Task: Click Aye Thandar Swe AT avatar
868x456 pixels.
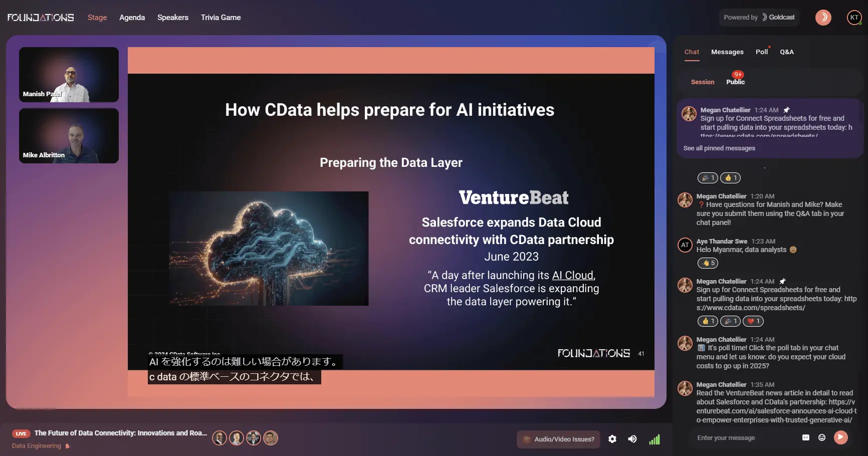Action: pos(685,245)
